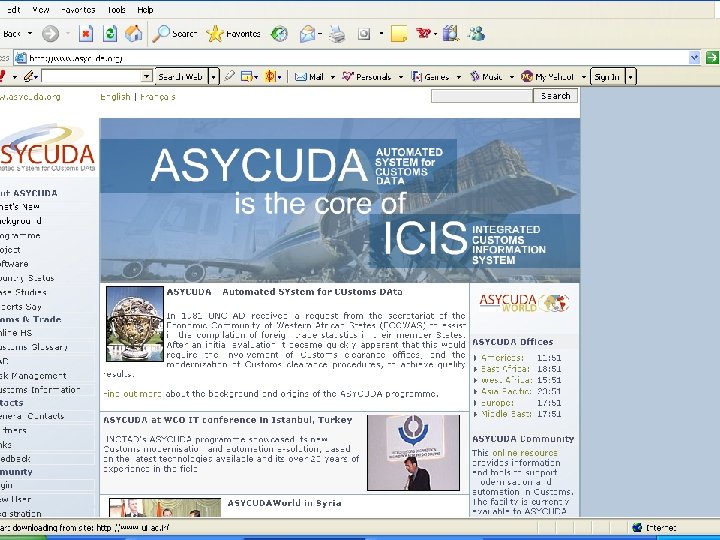Open the Tools menu
This screenshot has width=720, height=540.
pyautogui.click(x=116, y=9)
